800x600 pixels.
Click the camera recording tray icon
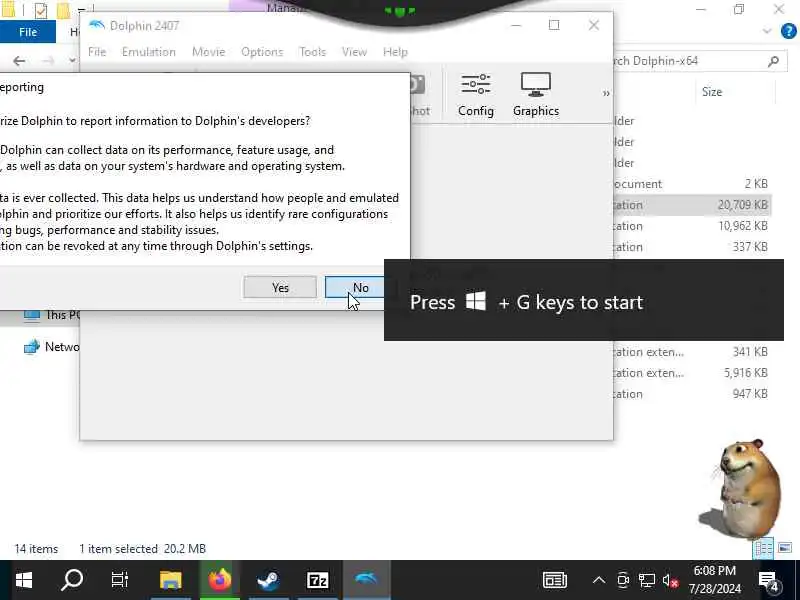pyautogui.click(x=622, y=580)
